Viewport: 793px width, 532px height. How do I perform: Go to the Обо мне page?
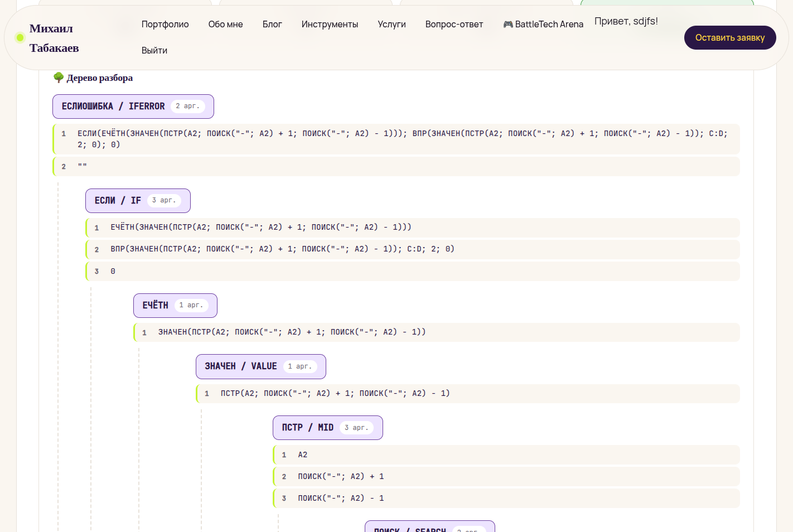pos(225,25)
